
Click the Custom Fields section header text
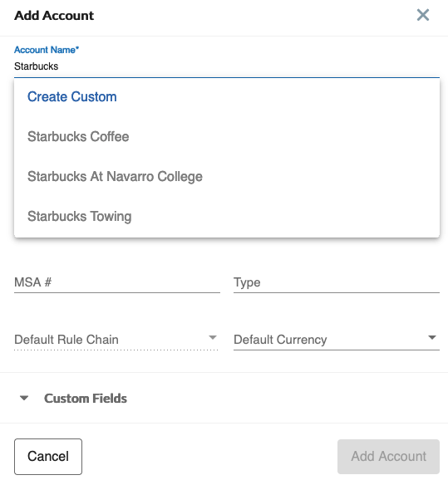point(86,399)
